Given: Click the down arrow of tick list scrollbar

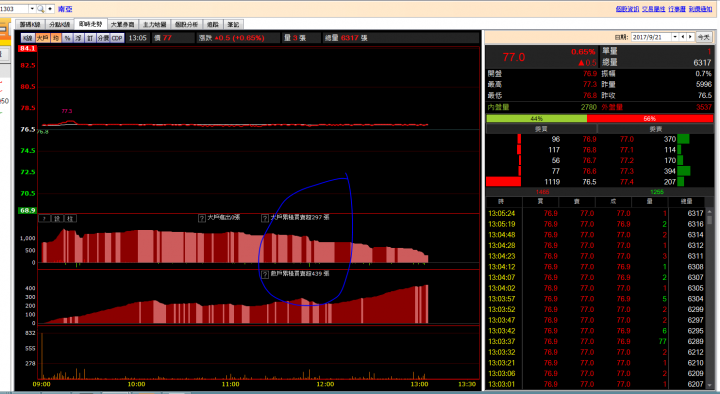Looking at the screenshot, I should [709, 385].
